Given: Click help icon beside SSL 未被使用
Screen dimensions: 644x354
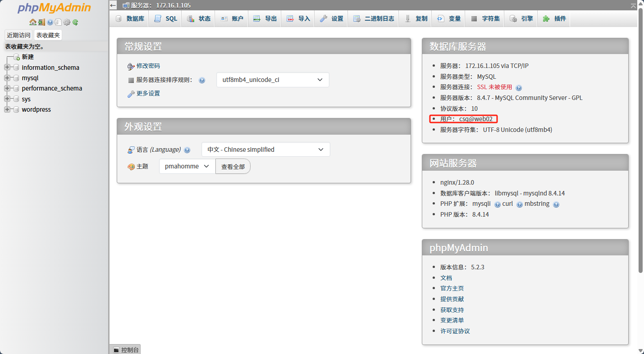Looking at the screenshot, I should pos(519,88).
